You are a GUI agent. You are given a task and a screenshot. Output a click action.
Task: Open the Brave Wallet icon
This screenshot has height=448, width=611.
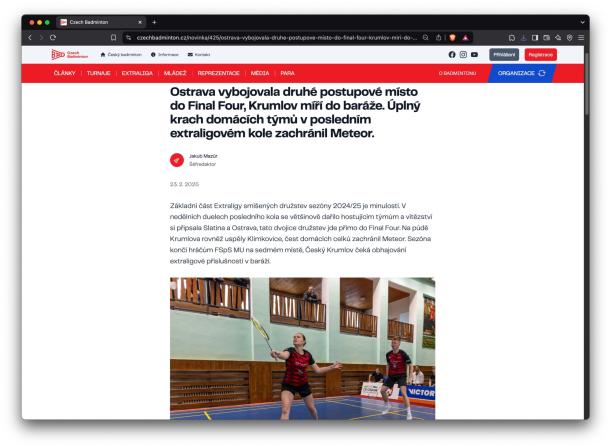click(547, 38)
